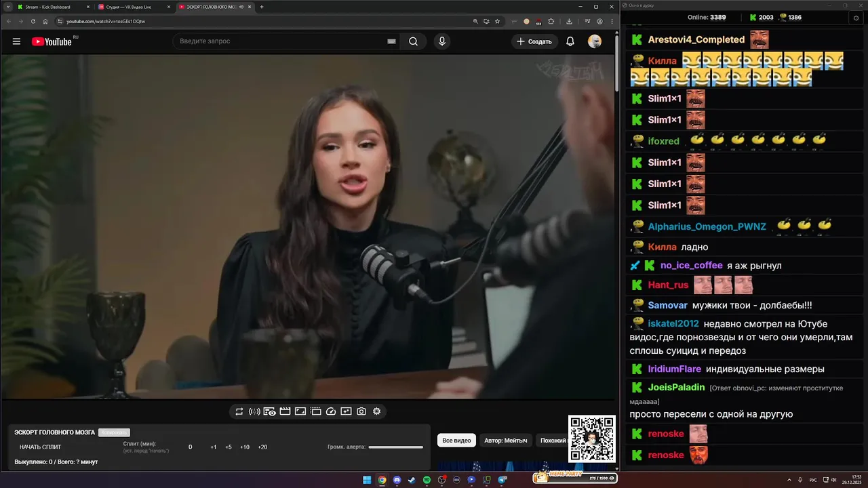
Task: Click НАЧАТЬ СПЛИТ
Action: point(40,447)
